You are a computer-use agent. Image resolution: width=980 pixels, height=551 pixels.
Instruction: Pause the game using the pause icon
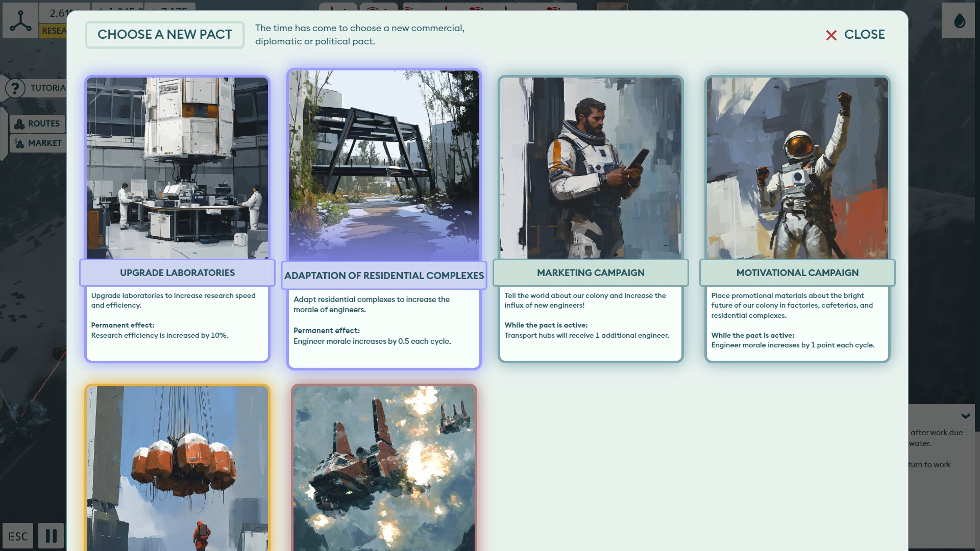point(51,535)
